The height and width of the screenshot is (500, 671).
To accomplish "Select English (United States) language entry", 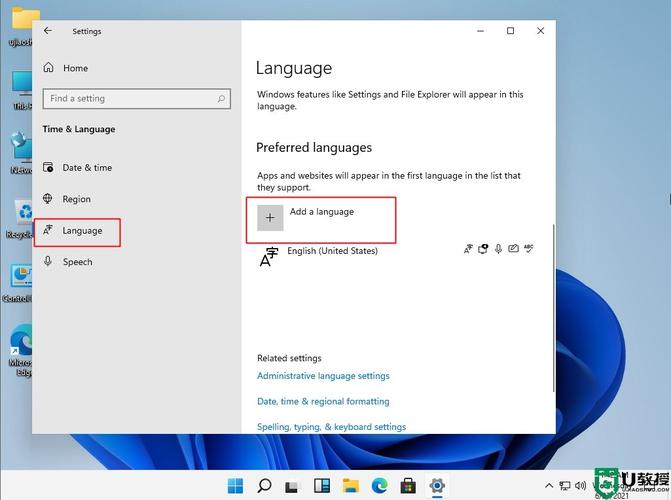I will (x=333, y=251).
